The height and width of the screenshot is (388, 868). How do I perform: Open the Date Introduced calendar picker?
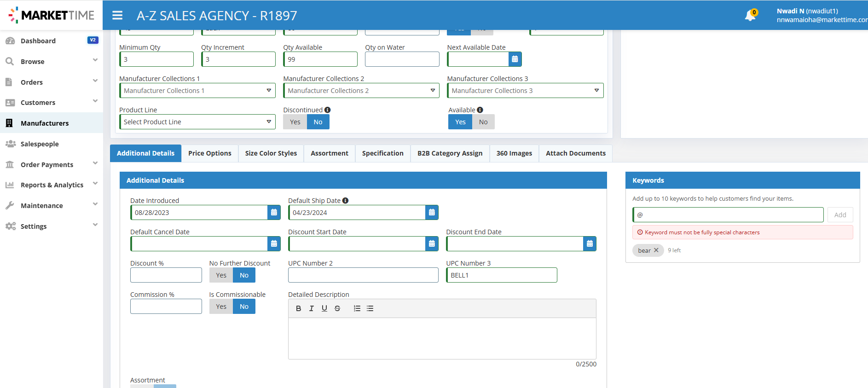[x=274, y=212]
